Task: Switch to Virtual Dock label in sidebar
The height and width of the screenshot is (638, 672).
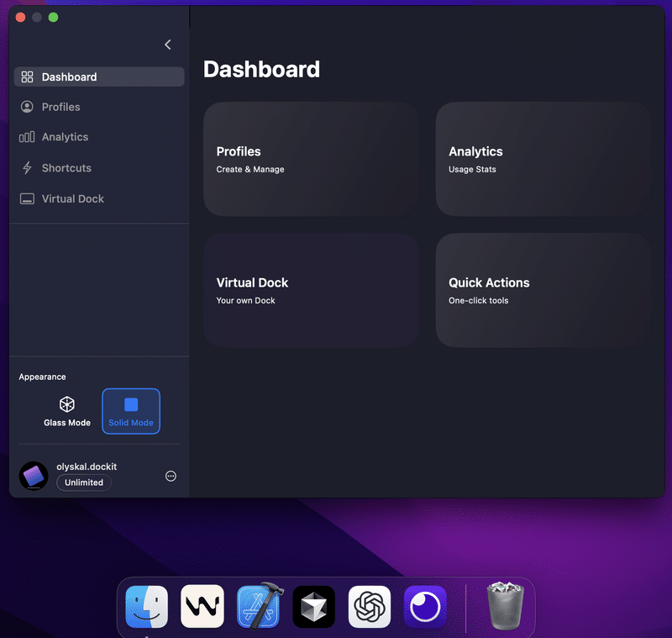Action: (x=72, y=199)
